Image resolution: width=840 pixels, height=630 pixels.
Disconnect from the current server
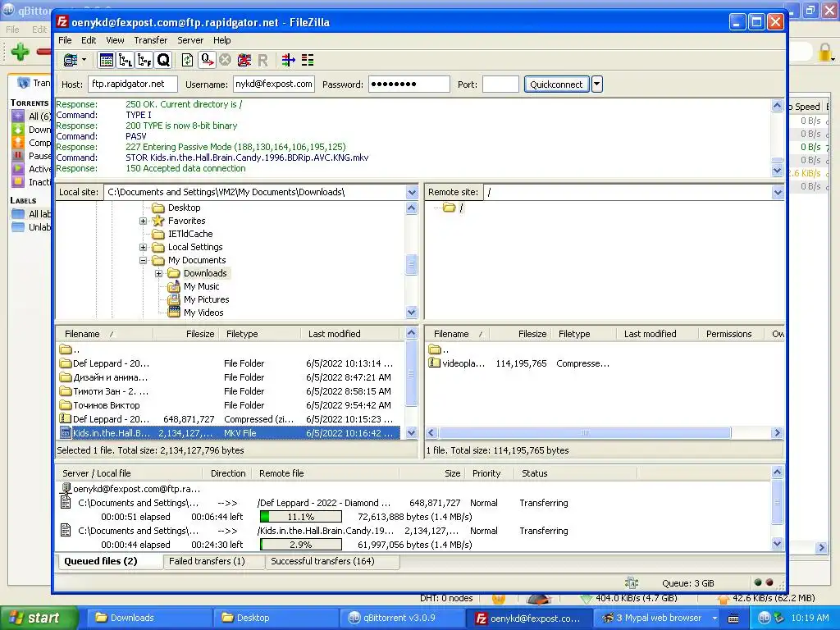point(244,60)
